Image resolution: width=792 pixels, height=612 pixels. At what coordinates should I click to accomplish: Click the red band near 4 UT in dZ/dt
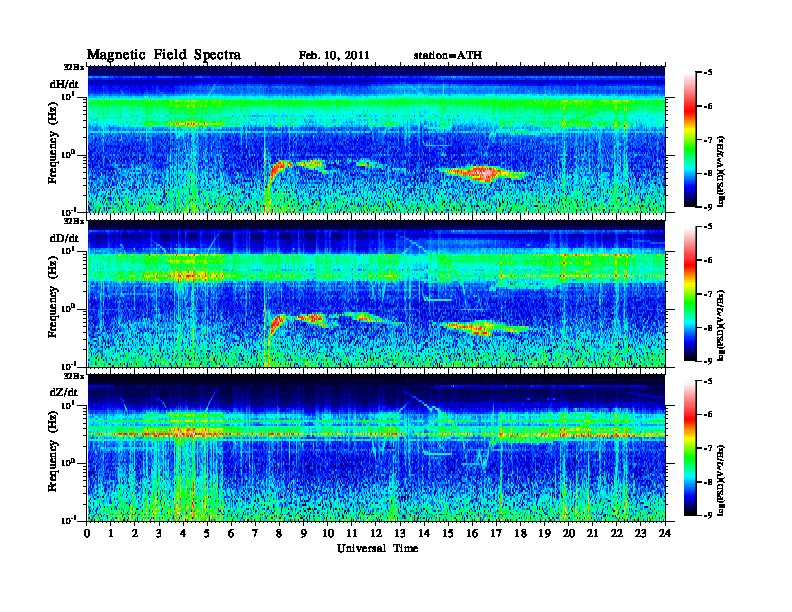coord(188,433)
